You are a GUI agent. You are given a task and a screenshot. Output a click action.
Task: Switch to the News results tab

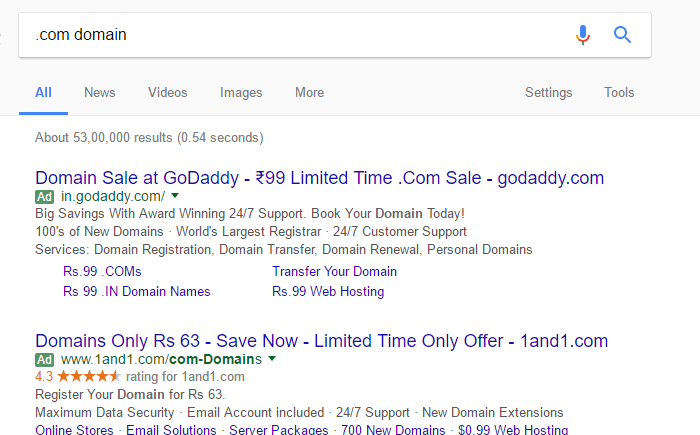tap(100, 92)
